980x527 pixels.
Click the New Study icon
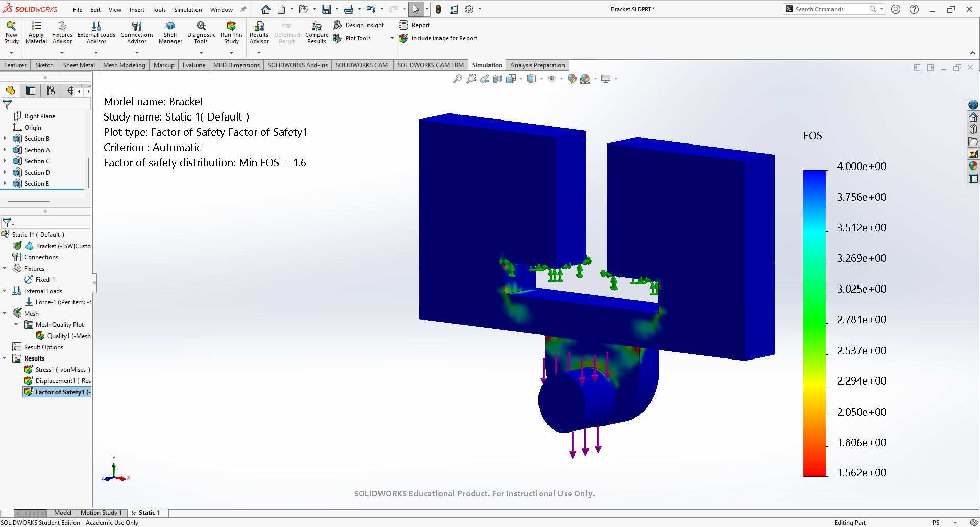click(x=11, y=32)
